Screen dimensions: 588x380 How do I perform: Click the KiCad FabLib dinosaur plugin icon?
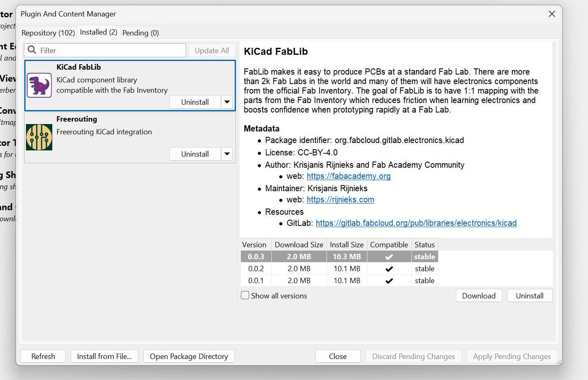(39, 85)
